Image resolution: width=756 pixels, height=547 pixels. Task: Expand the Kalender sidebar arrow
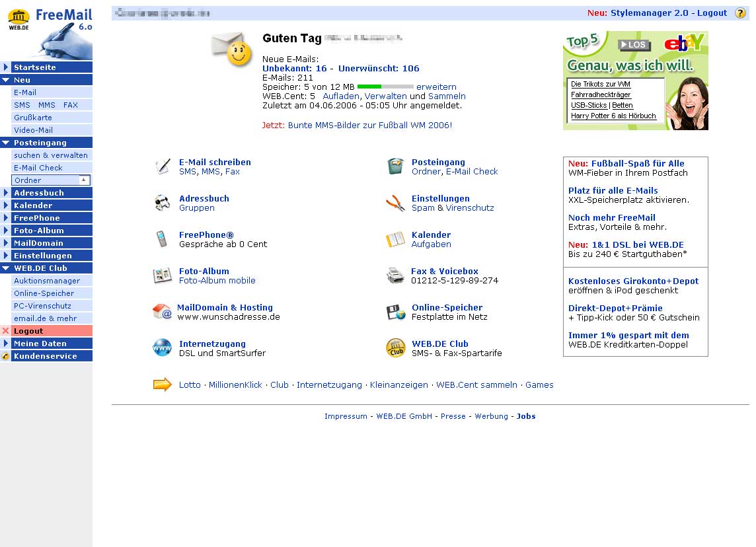point(6,205)
